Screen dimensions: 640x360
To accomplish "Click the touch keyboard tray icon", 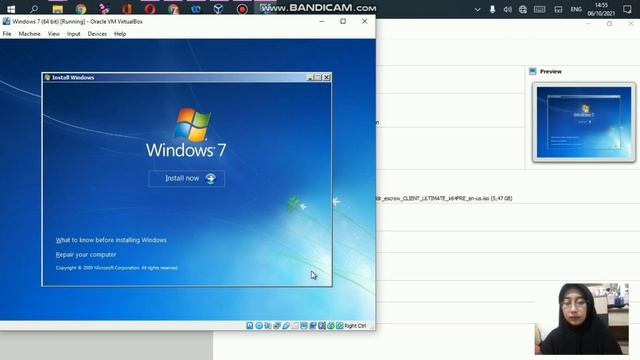I will tap(540, 9).
